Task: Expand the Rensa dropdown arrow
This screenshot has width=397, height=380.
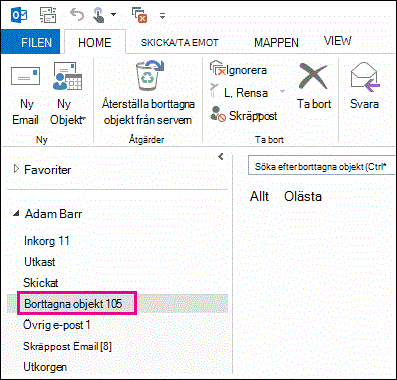Action: coord(282,91)
